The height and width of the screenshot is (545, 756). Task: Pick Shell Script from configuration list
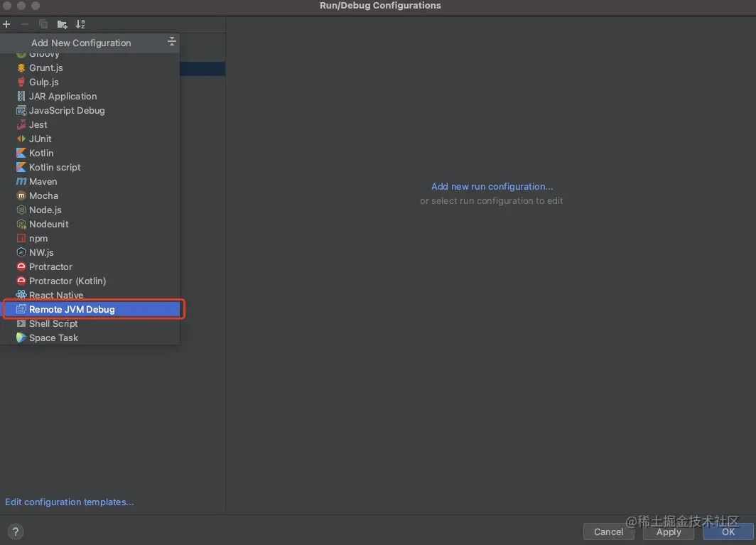click(x=90, y=323)
